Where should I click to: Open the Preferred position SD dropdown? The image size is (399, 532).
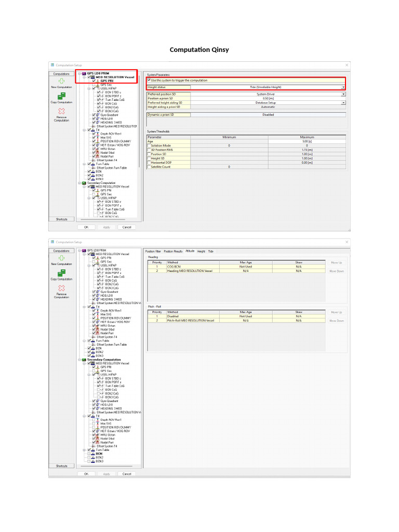click(x=343, y=95)
